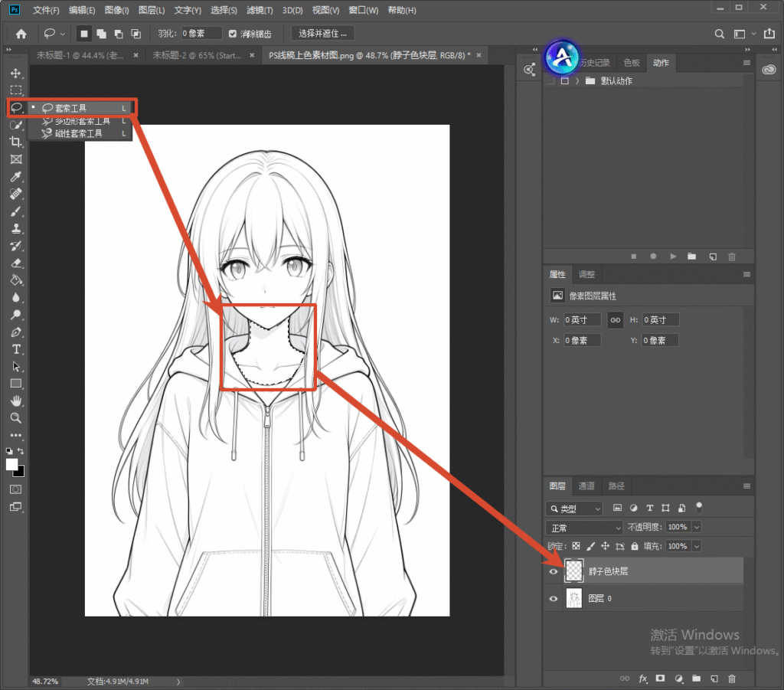784x690 pixels.
Task: Toggle the width-height link button in properties
Action: click(616, 320)
